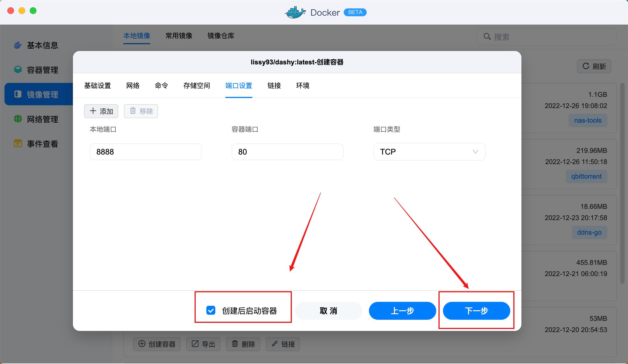Click the search magnifier icon
This screenshot has height=364, width=628.
[x=487, y=37]
